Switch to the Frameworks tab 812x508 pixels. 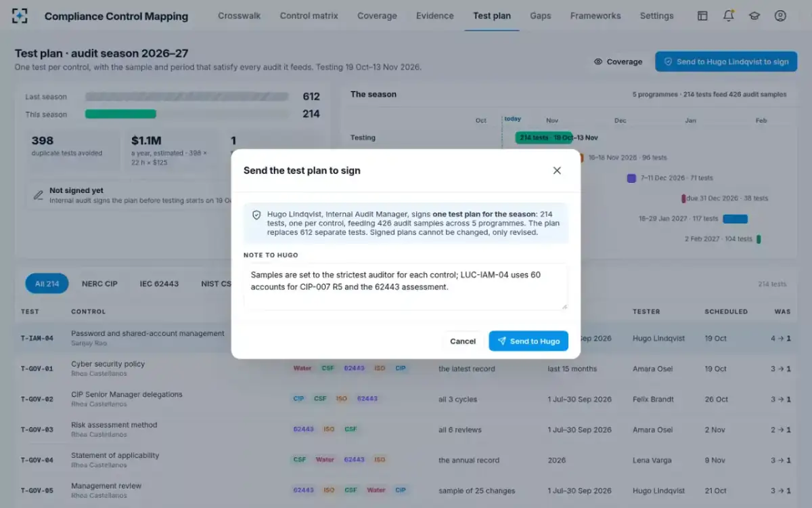click(595, 16)
